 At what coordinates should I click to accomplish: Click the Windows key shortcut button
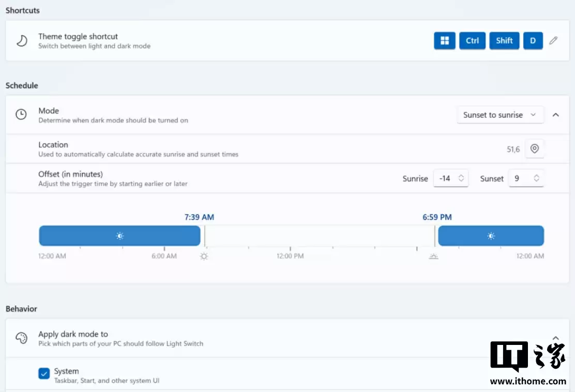[x=444, y=41]
